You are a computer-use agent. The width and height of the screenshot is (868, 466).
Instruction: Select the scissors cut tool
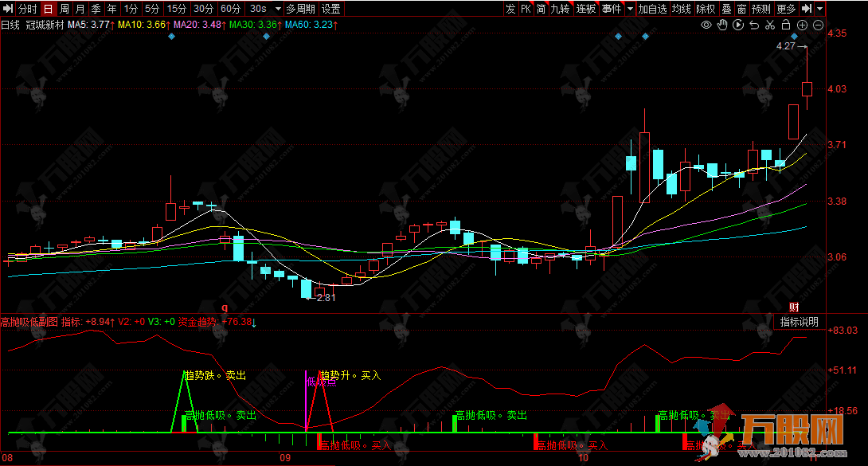point(770,25)
